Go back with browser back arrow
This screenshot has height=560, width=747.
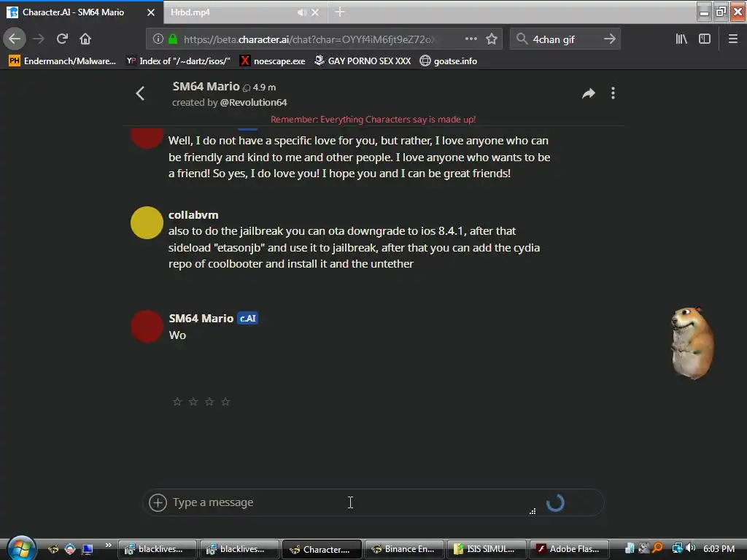(15, 39)
